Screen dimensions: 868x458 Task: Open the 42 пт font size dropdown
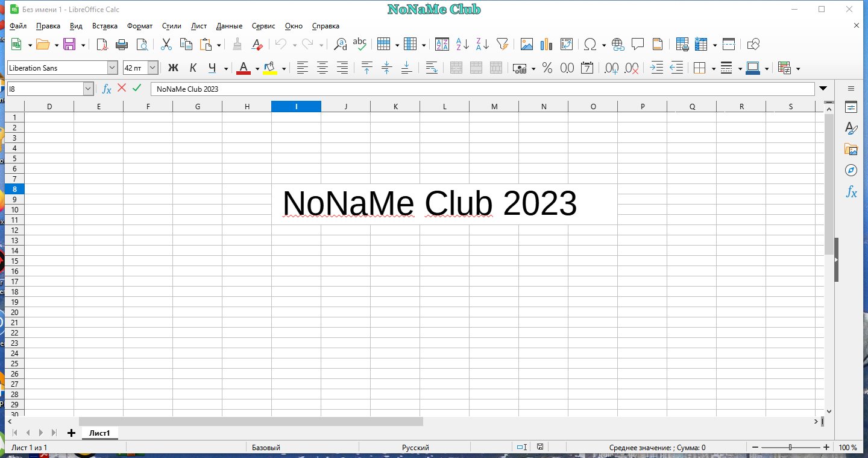pos(153,68)
